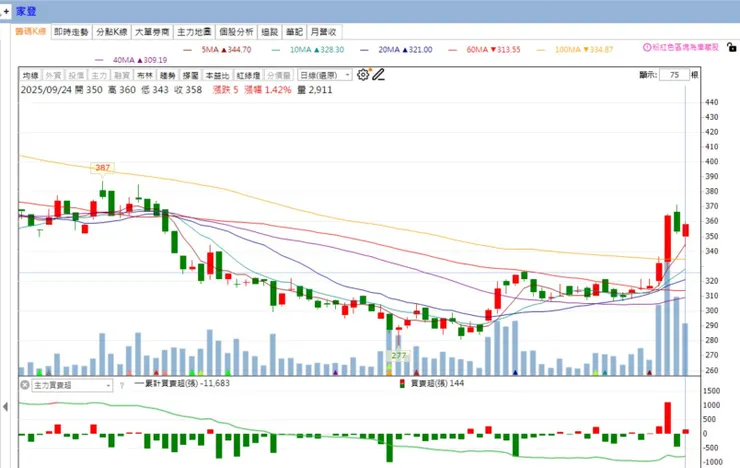Click the plus icon beside 家登
The width and height of the screenshot is (740, 468).
tap(6, 11)
